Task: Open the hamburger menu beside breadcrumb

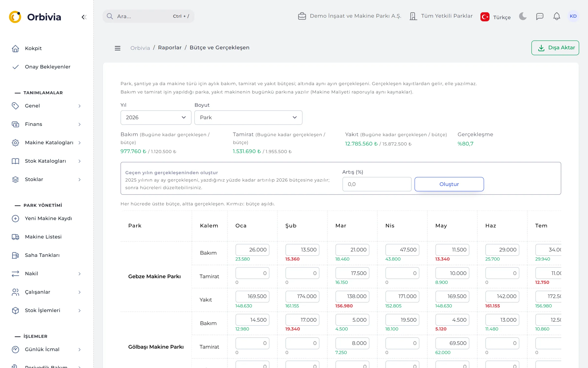Action: (118, 48)
